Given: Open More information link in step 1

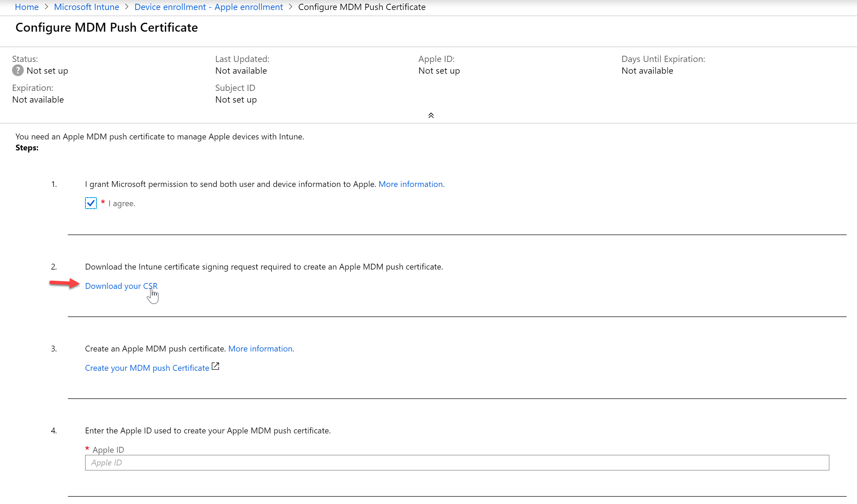Looking at the screenshot, I should pos(411,184).
